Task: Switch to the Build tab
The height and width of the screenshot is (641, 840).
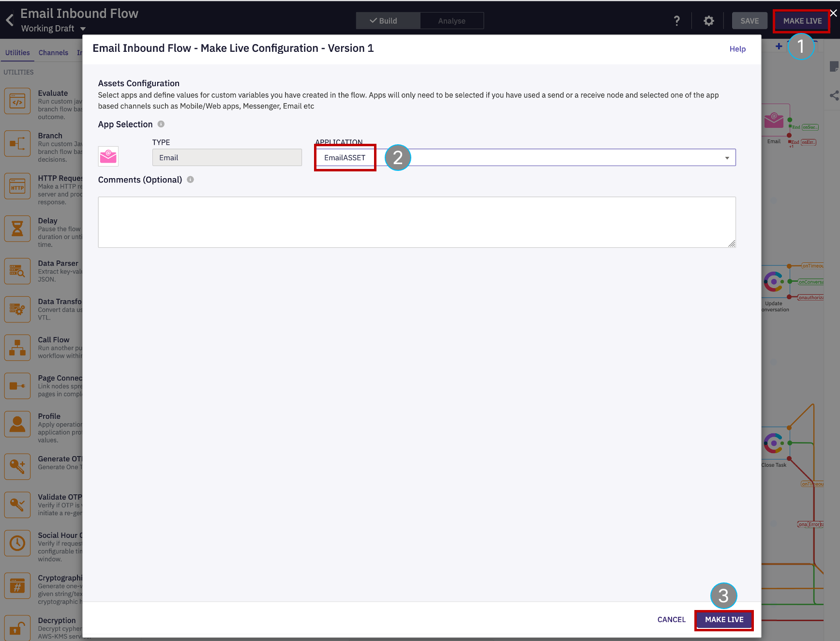Action: [388, 21]
